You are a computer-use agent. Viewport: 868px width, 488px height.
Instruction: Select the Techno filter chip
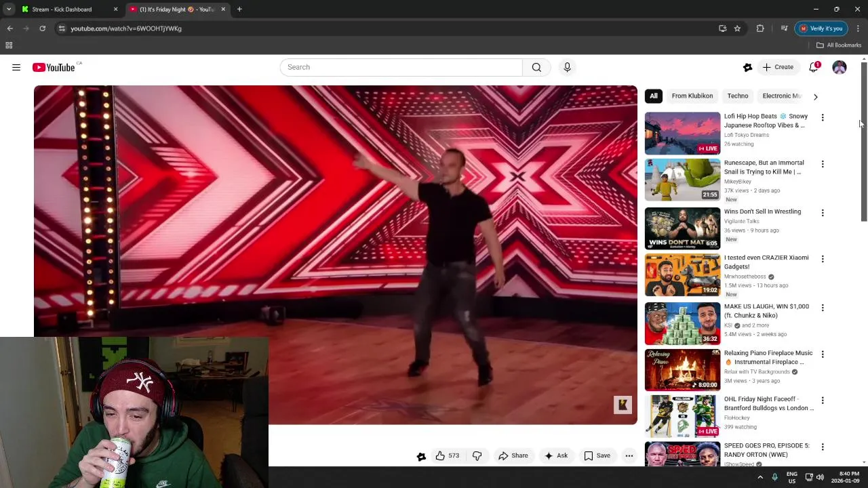738,96
